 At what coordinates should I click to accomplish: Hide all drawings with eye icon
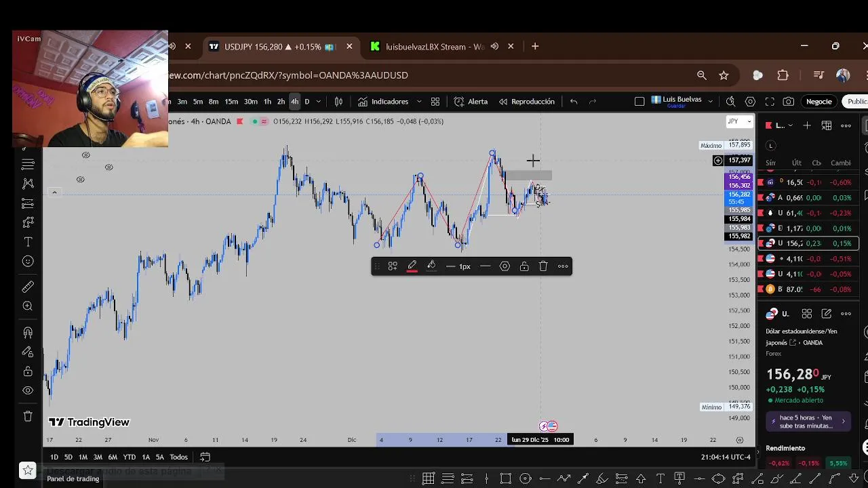28,390
